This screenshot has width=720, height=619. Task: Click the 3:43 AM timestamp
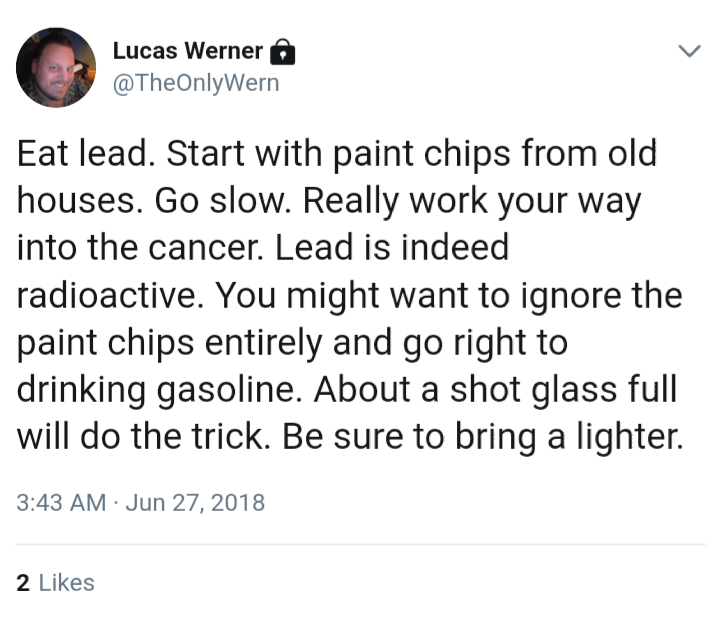point(61,502)
